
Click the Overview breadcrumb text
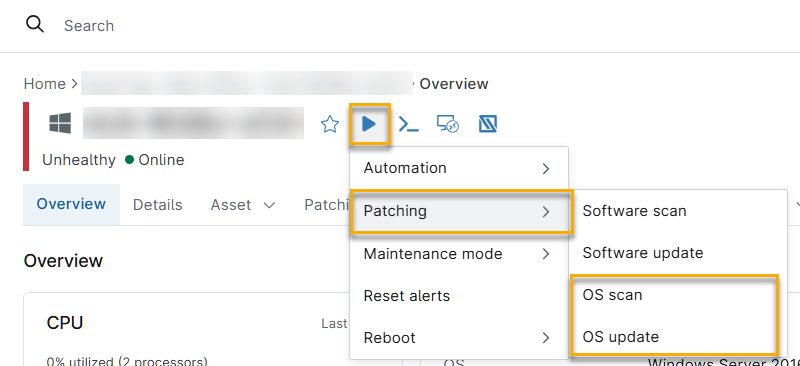[x=454, y=84]
